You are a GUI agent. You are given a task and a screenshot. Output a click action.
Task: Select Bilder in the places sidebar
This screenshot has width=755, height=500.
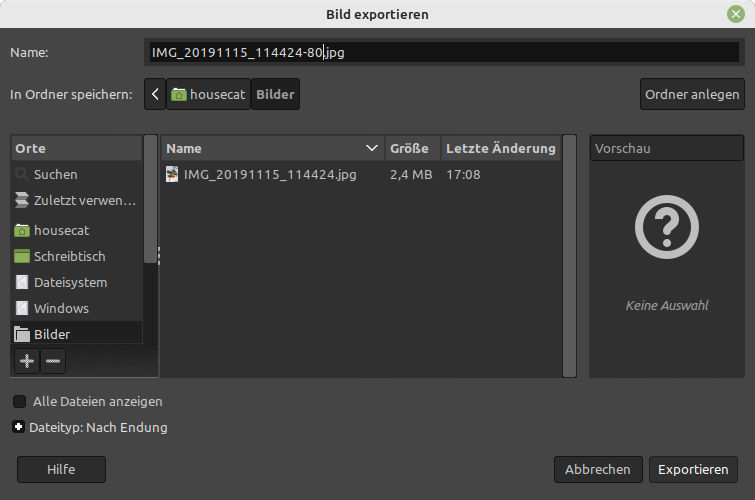(52, 334)
